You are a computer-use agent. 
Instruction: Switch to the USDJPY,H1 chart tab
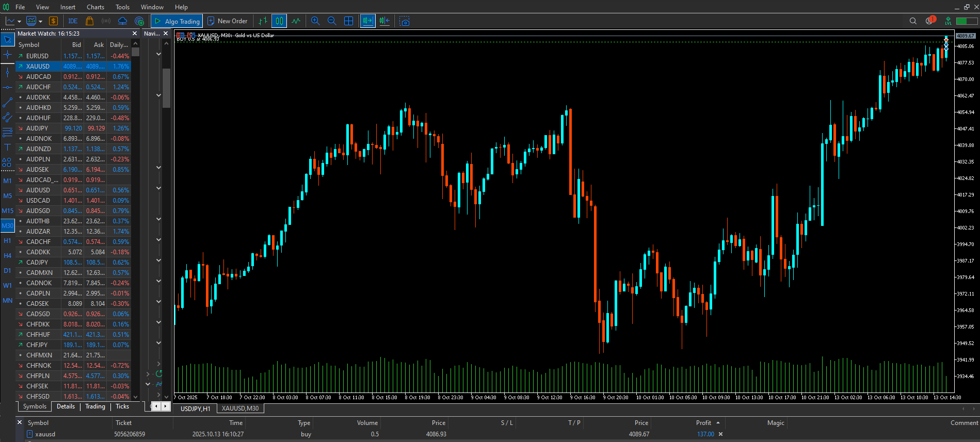coord(195,408)
